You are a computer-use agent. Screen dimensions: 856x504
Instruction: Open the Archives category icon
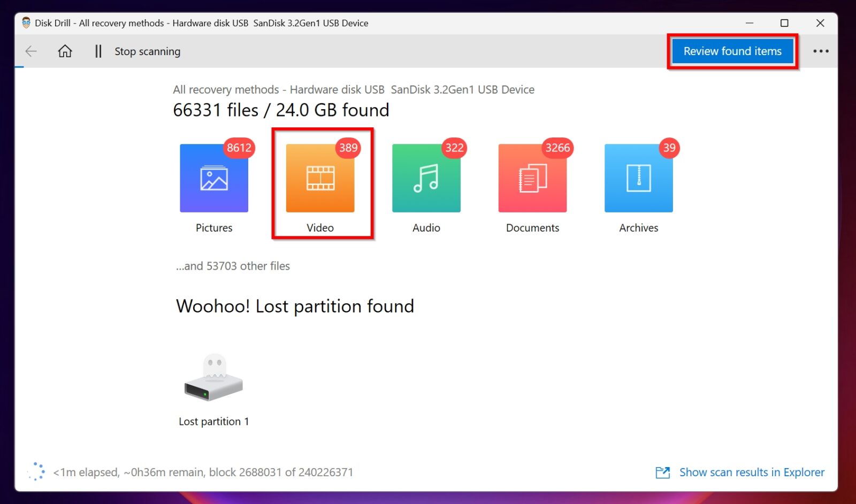click(x=638, y=178)
